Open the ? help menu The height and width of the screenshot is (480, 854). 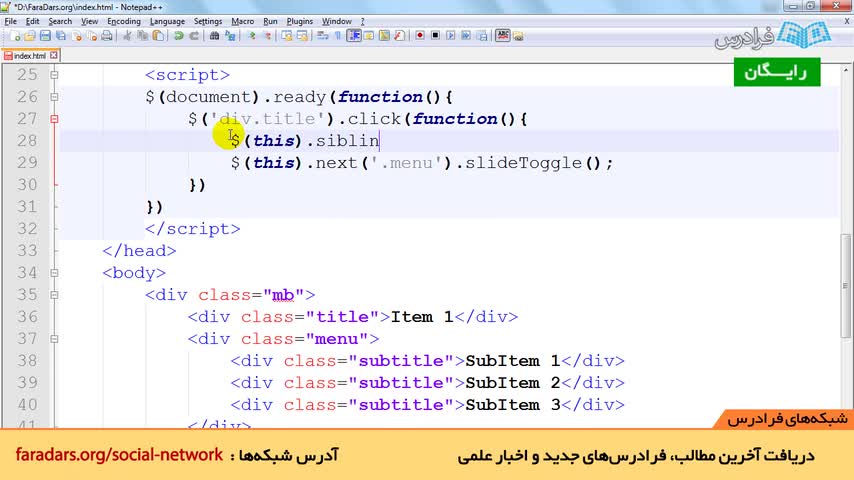point(362,21)
